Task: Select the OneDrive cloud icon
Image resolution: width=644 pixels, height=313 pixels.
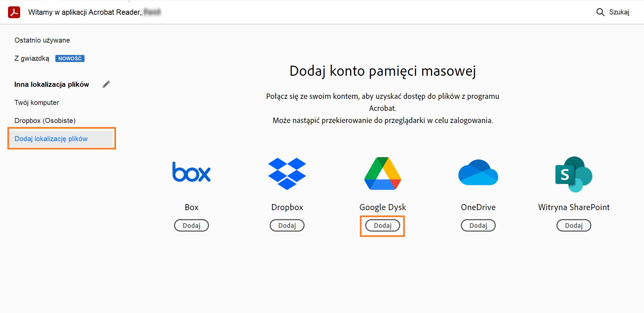Action: (478, 172)
